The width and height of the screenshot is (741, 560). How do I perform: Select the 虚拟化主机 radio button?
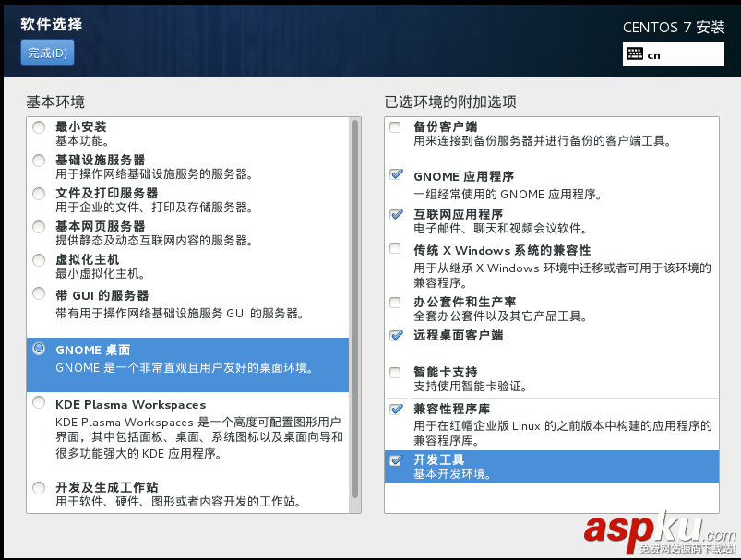(39, 260)
